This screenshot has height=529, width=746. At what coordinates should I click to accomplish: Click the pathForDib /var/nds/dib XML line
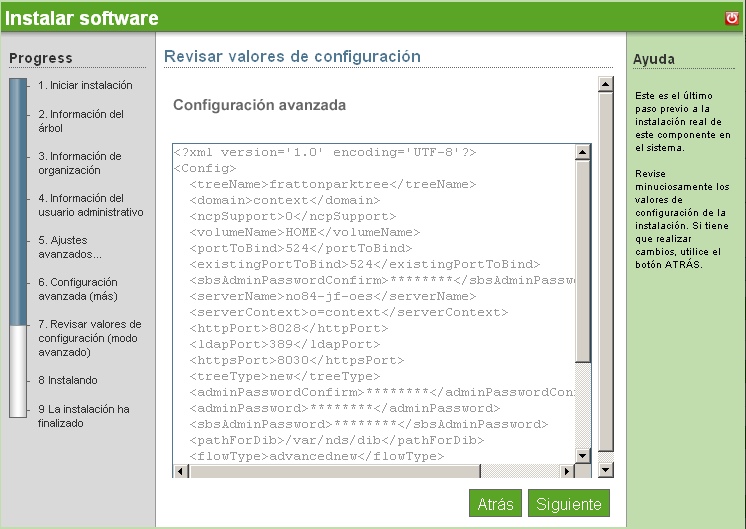click(x=337, y=440)
